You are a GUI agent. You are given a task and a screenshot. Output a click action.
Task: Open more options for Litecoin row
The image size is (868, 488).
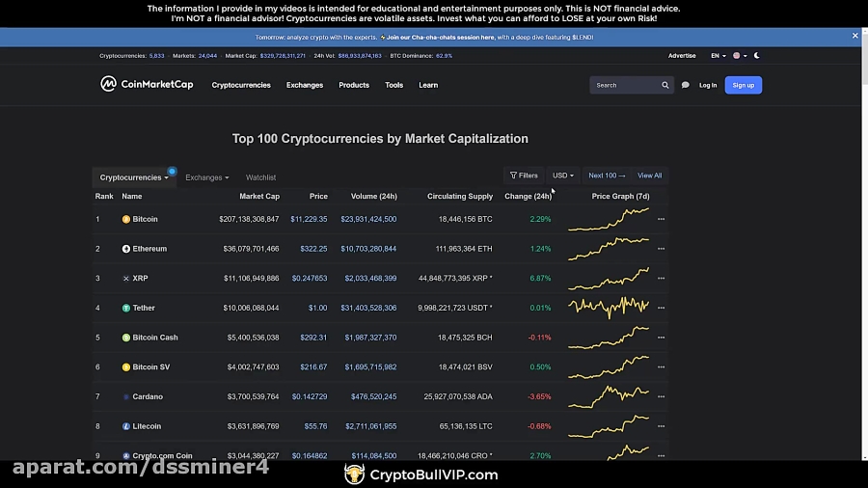pos(661,426)
